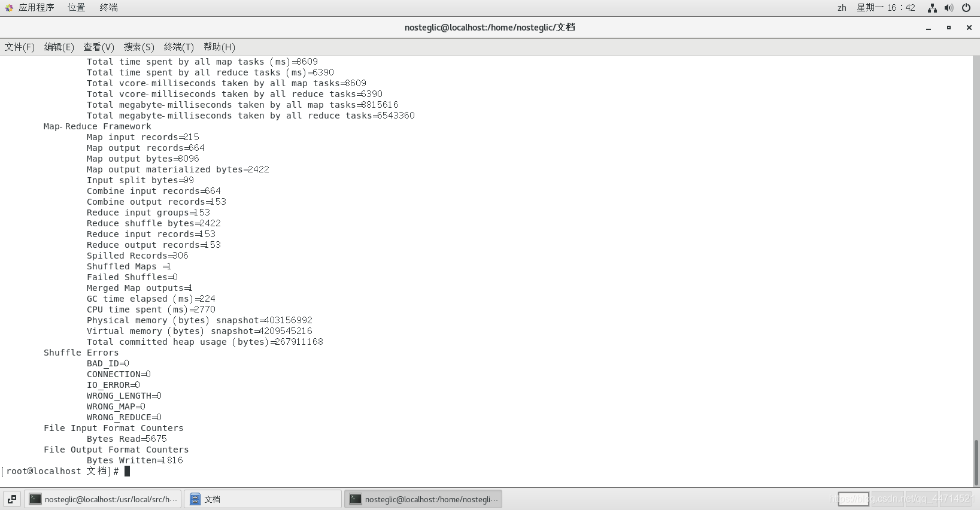Click the File Output Format Counters heading
The image size is (980, 510).
coord(116,450)
